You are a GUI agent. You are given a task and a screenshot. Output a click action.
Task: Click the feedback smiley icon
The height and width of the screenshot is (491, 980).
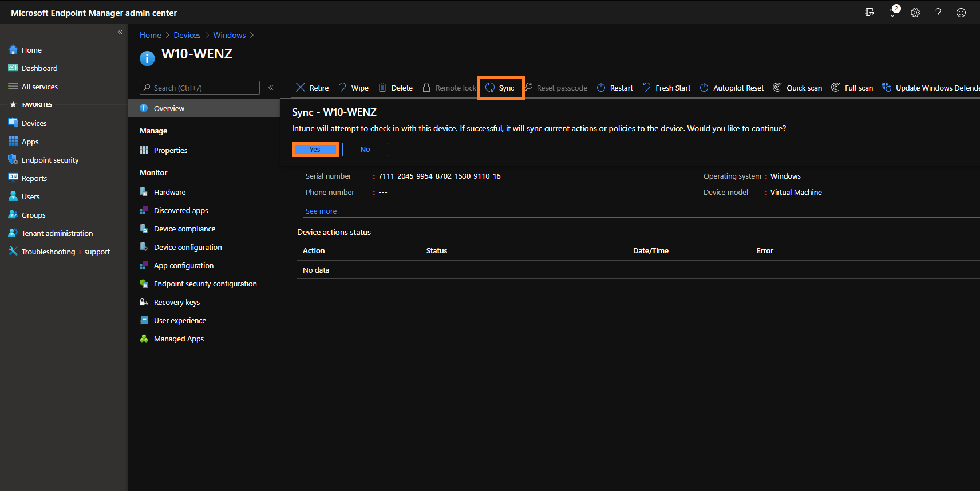point(961,13)
